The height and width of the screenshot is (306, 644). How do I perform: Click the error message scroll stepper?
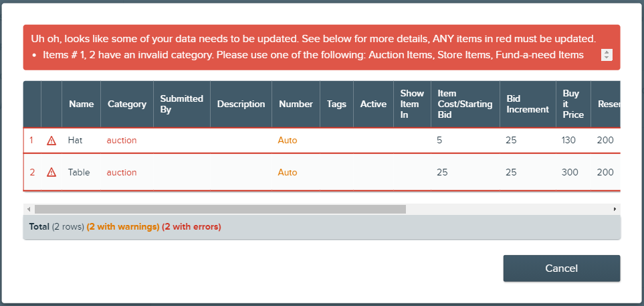607,55
